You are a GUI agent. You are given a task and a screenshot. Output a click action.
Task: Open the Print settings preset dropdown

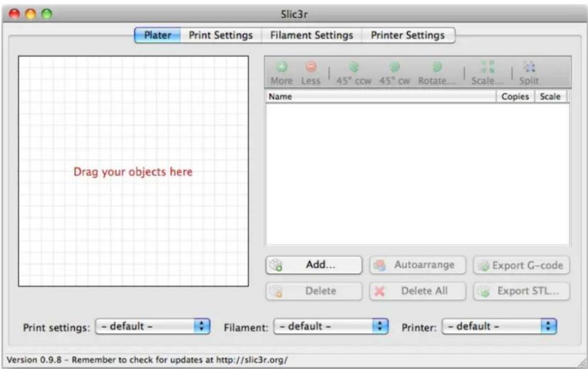(152, 326)
